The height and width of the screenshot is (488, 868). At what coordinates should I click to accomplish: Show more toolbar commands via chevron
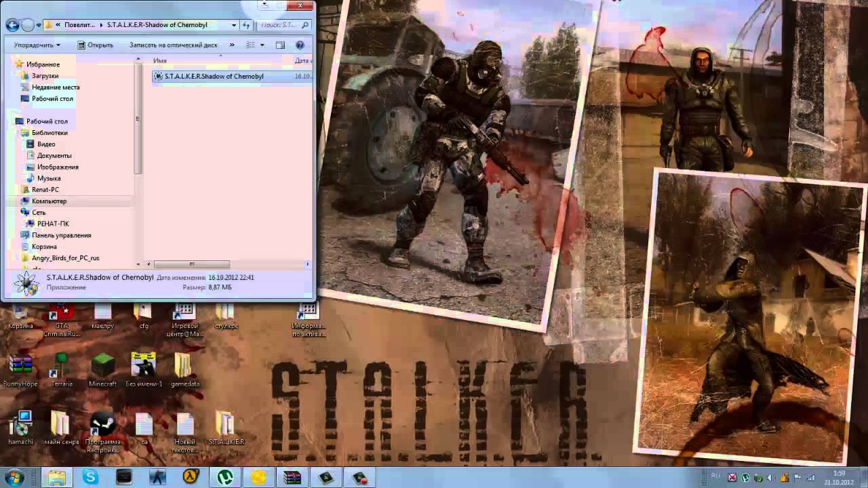pyautogui.click(x=232, y=45)
